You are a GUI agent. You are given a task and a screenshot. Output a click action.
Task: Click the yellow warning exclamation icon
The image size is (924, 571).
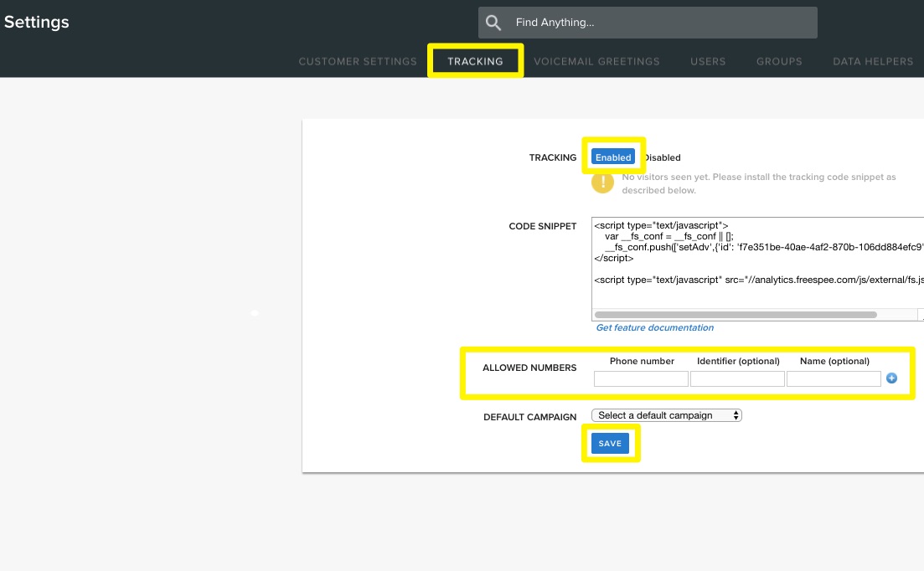[x=602, y=183]
